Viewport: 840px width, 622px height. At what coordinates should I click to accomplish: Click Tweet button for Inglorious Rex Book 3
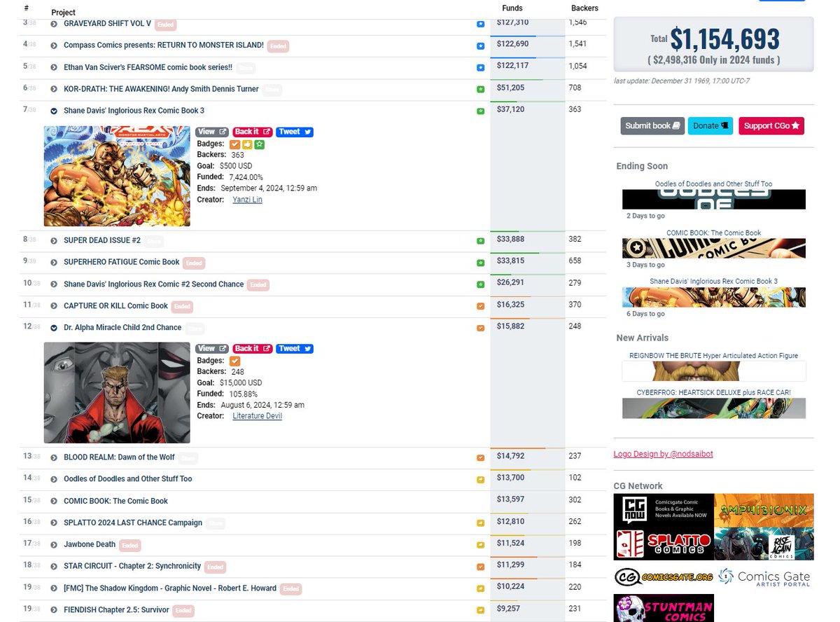(294, 132)
